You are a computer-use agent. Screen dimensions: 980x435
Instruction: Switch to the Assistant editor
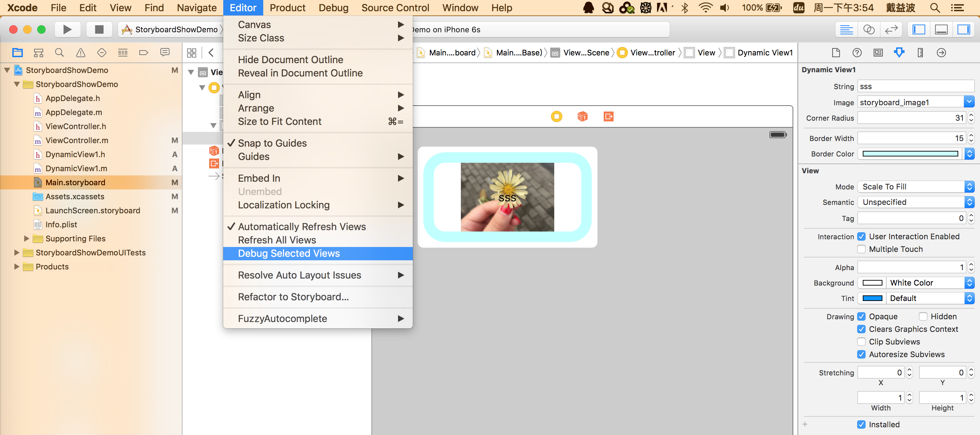(869, 29)
